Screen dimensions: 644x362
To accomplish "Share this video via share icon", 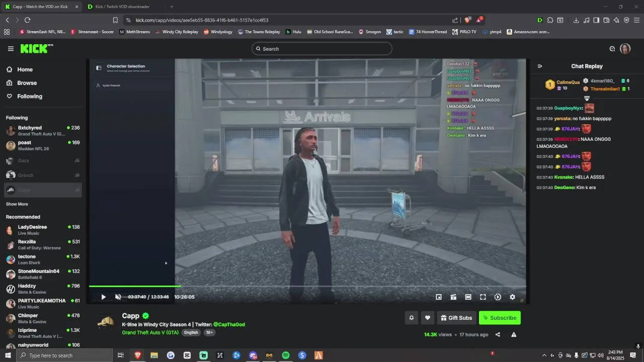I will click(498, 335).
